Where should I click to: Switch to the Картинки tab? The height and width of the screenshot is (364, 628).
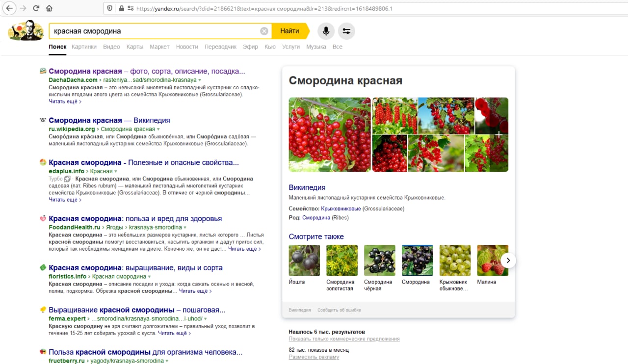point(84,47)
